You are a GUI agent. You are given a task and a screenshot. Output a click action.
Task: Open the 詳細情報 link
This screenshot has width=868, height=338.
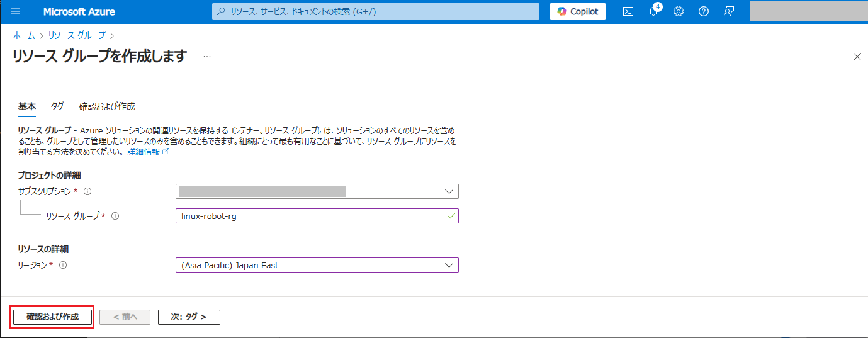pyautogui.click(x=149, y=152)
